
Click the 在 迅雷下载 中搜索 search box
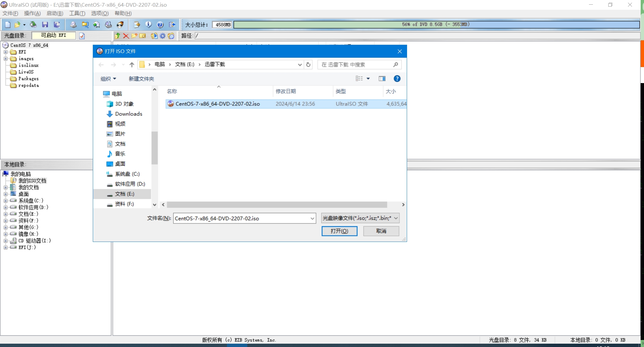[x=360, y=65]
